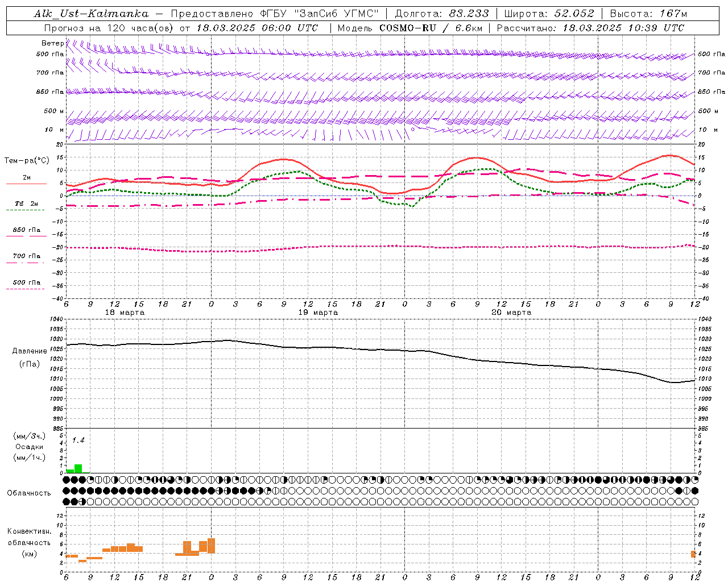Click the 19 марта date label
728x582 pixels.
coord(317,313)
